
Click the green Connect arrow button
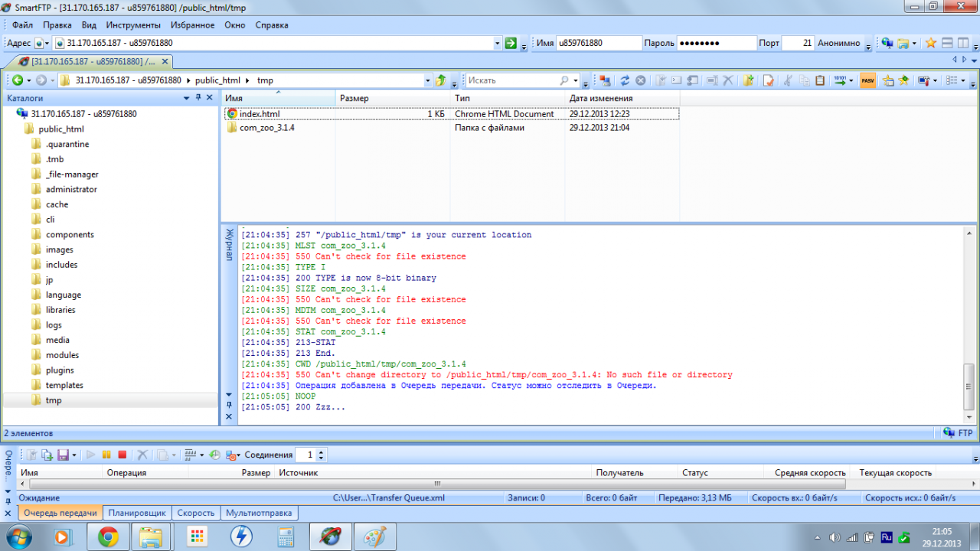pyautogui.click(x=511, y=44)
